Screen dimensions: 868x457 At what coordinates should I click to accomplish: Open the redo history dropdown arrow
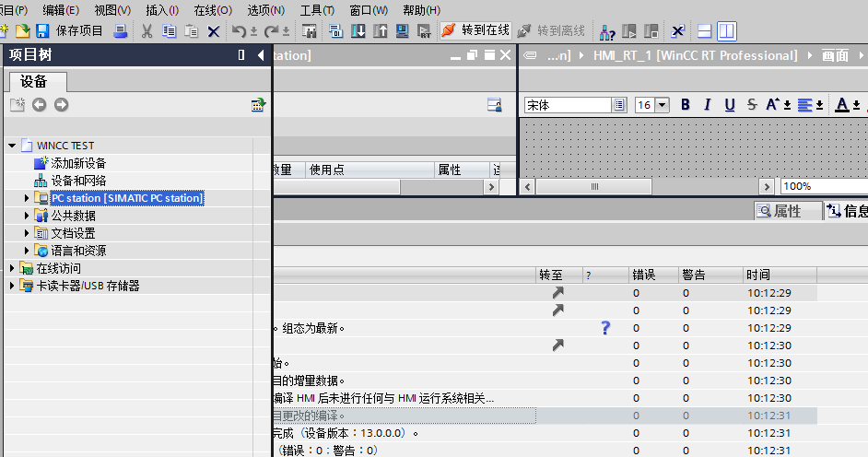[287, 31]
